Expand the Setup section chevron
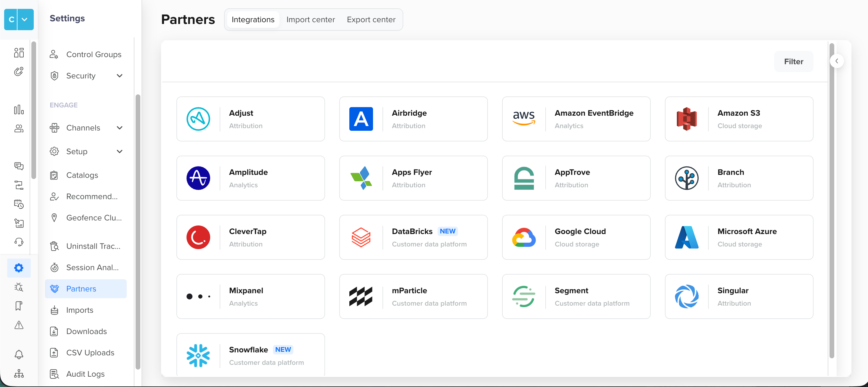This screenshot has height=387, width=868. click(119, 151)
